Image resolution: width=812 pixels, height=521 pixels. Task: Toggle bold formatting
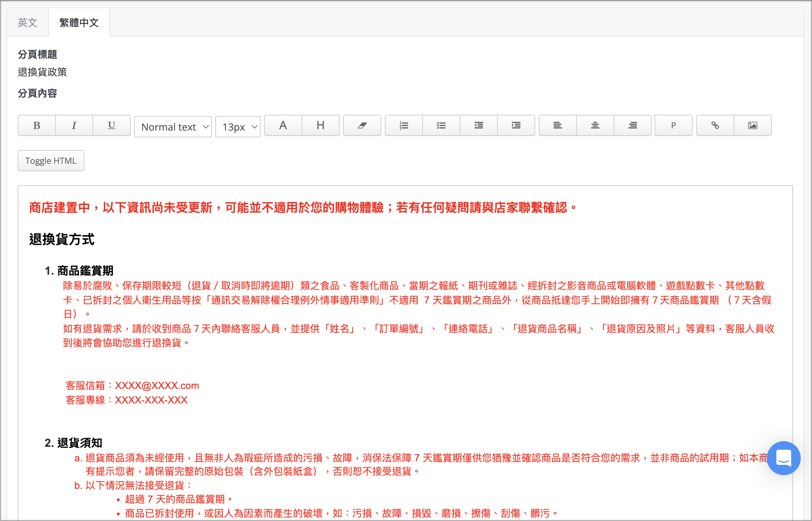coord(37,125)
